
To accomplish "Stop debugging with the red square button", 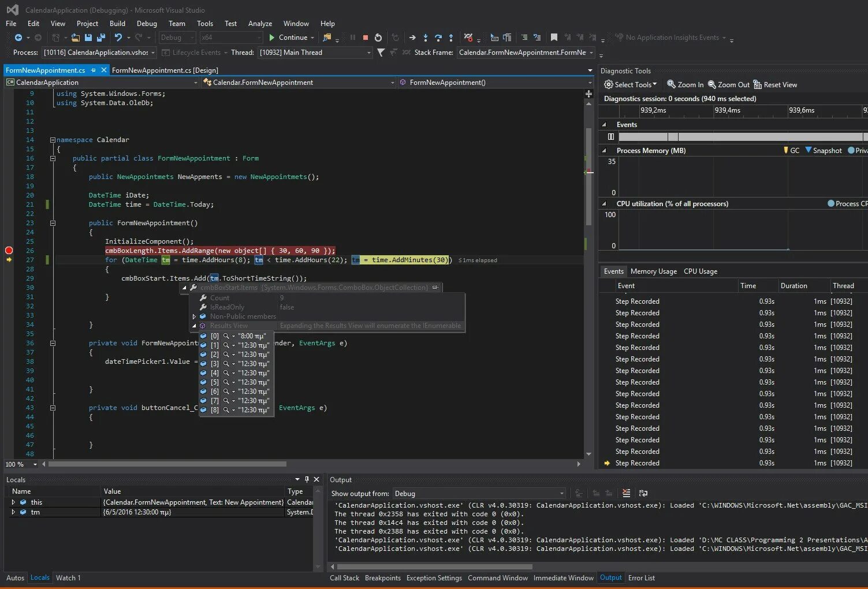I will (x=366, y=38).
